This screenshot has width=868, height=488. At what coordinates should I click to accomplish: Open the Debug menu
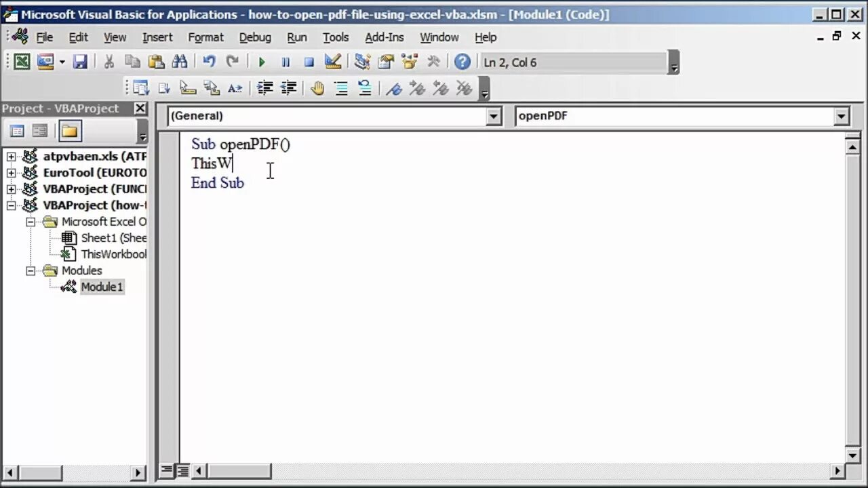coord(255,37)
